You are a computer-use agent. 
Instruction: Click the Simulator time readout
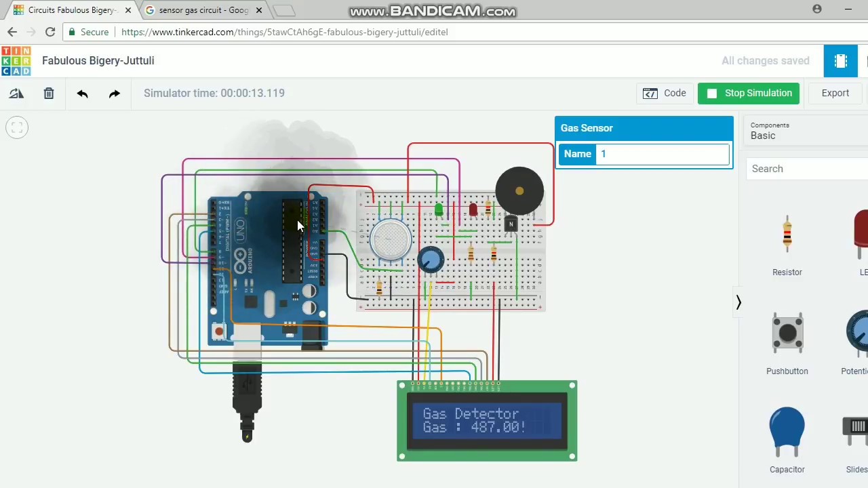[214, 94]
